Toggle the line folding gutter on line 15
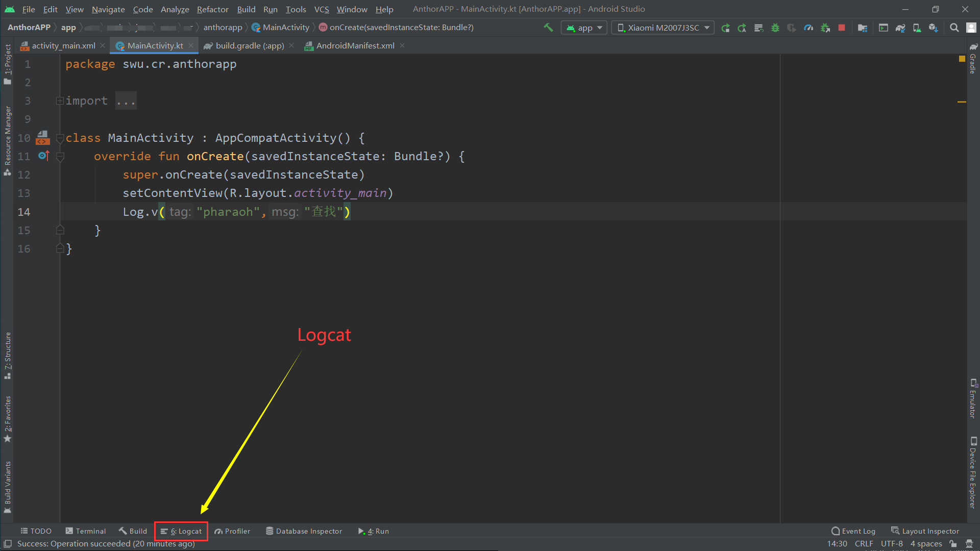Image resolution: width=980 pixels, height=551 pixels. [x=59, y=231]
